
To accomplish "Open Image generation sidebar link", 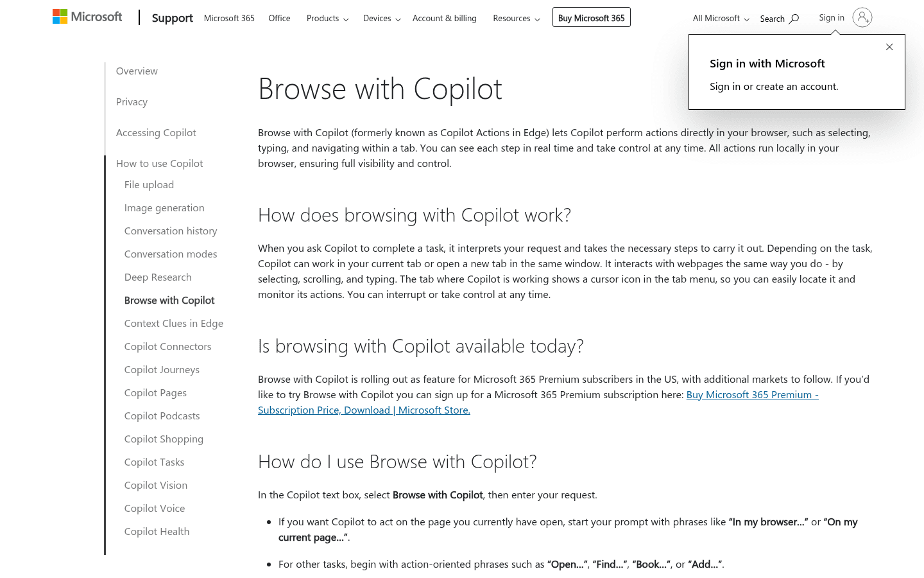I will pos(164,207).
